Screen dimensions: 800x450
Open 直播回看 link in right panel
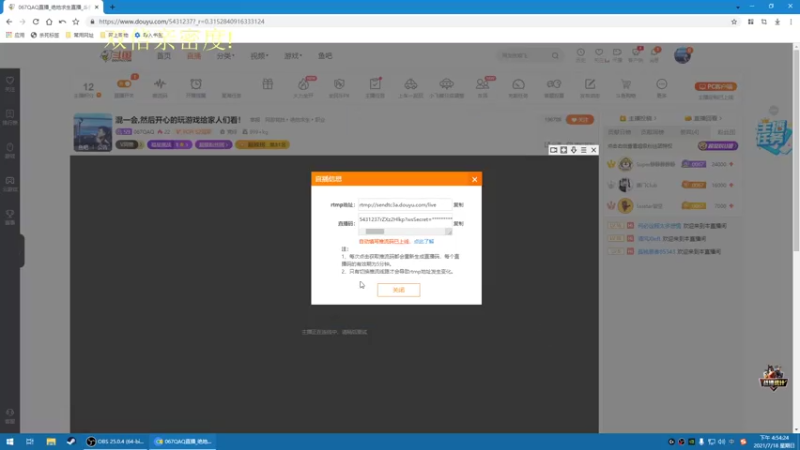[704, 118]
